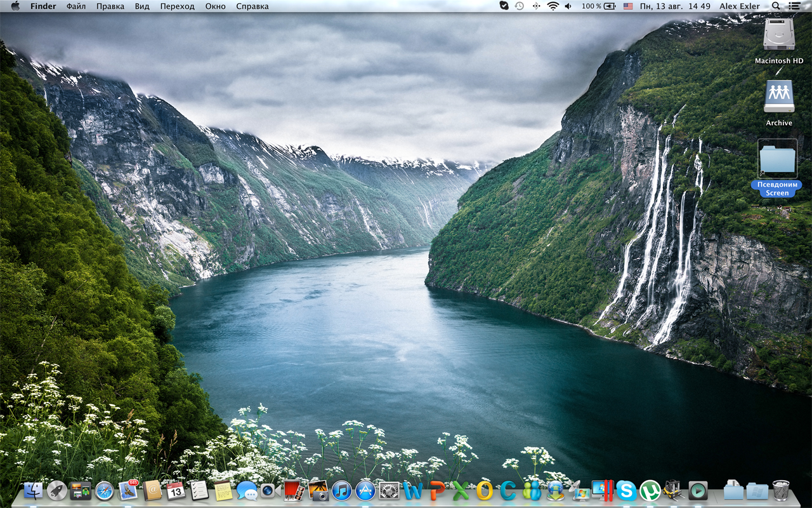The height and width of the screenshot is (508, 812).
Task: Open the Переход menu
Action: coord(178,6)
